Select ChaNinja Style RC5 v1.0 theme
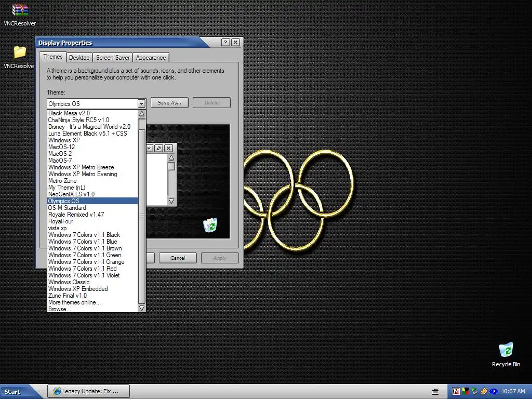The image size is (532, 399). click(x=92, y=120)
